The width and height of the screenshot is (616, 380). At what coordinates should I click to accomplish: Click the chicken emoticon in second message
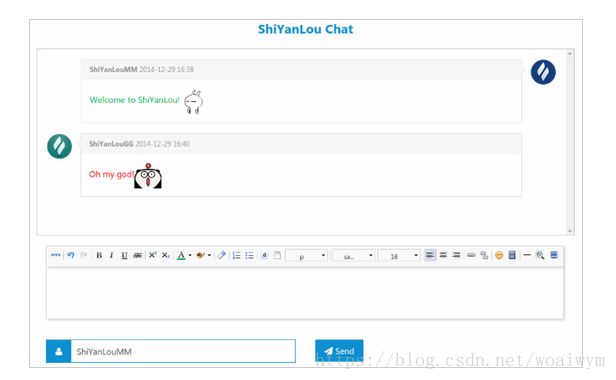(x=148, y=176)
